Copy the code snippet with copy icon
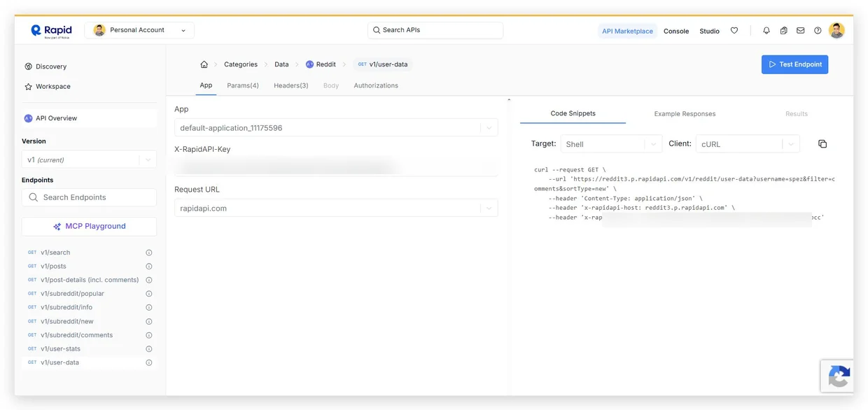The image size is (868, 410). (x=822, y=144)
